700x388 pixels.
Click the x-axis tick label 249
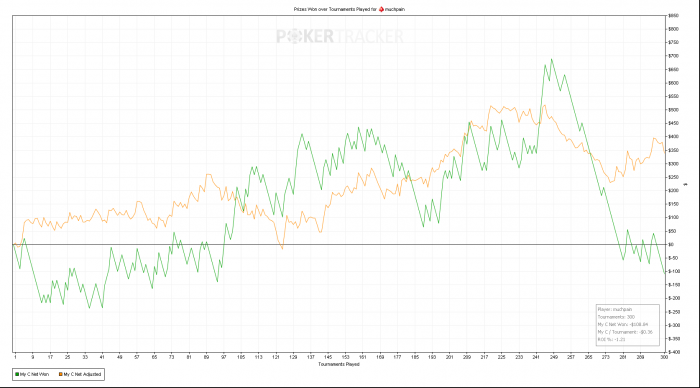pyautogui.click(x=554, y=357)
